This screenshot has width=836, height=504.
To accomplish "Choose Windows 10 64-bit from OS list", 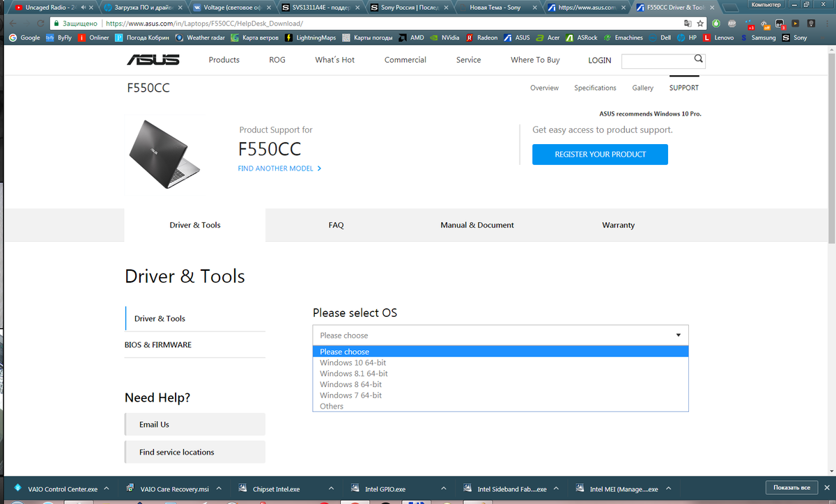I will click(353, 363).
